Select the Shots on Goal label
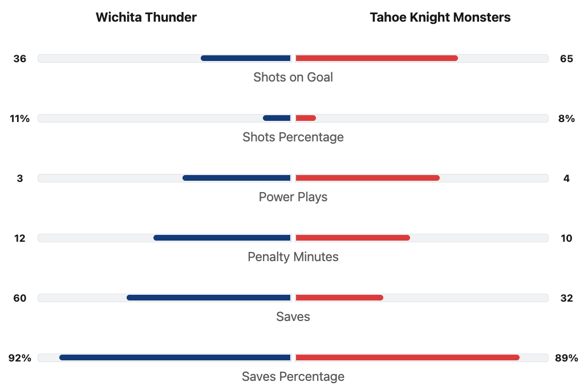Image resolution: width=588 pixels, height=386 pixels. pyautogui.click(x=293, y=77)
